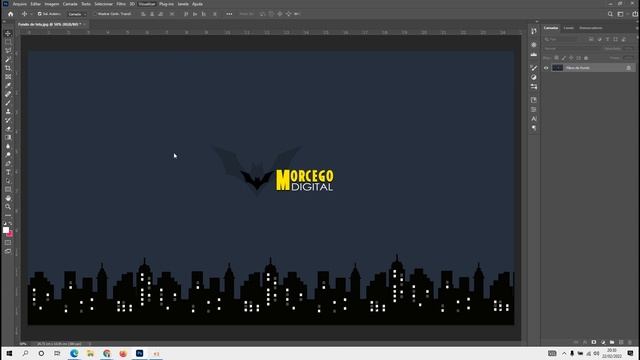Switch to the Demarcadores tab
The height and width of the screenshot is (360, 640).
click(591, 28)
